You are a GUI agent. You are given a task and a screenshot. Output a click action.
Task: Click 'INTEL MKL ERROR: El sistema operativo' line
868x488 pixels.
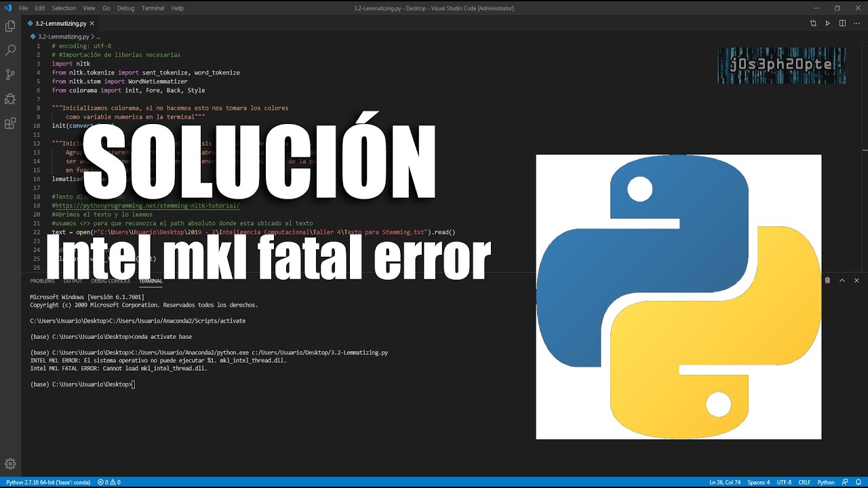coord(158,361)
